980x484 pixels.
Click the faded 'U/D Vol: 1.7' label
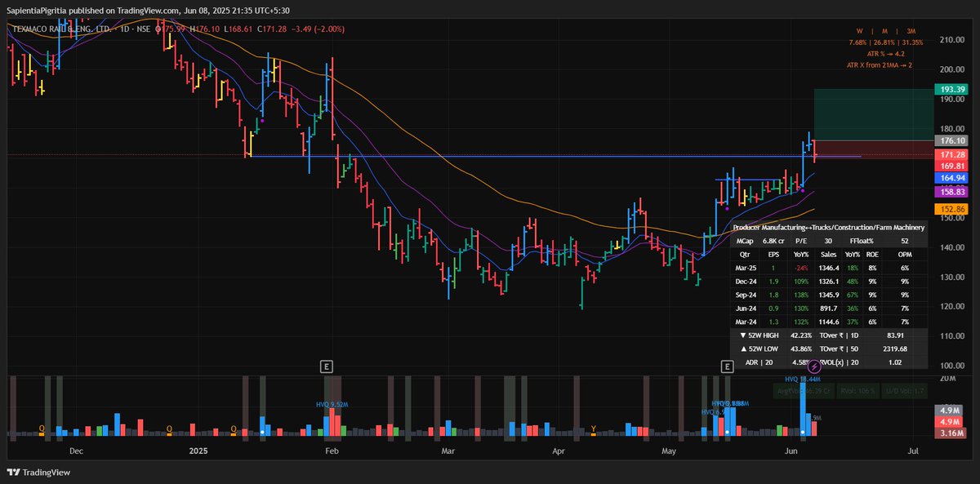coord(905,390)
